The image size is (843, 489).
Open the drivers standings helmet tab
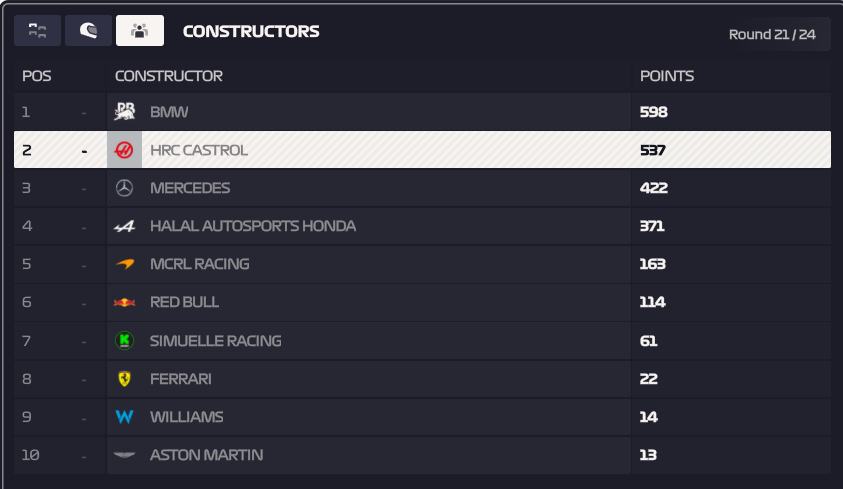click(x=88, y=31)
